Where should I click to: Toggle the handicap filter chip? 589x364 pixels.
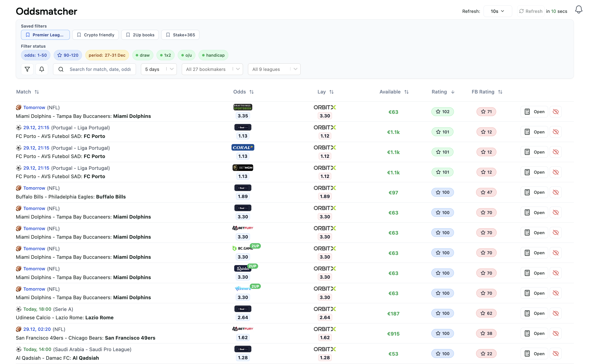tap(213, 55)
